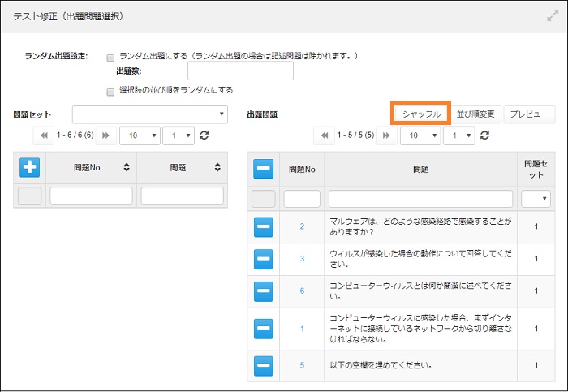
Task: Toggle 選択肢の並び順をランダムにする checkbox
Action: (x=110, y=91)
